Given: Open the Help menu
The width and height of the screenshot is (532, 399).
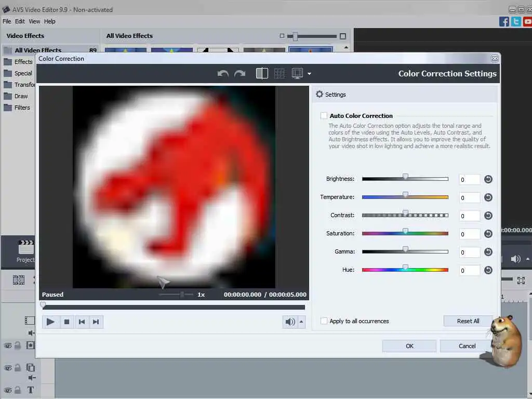Looking at the screenshot, I should [x=49, y=21].
